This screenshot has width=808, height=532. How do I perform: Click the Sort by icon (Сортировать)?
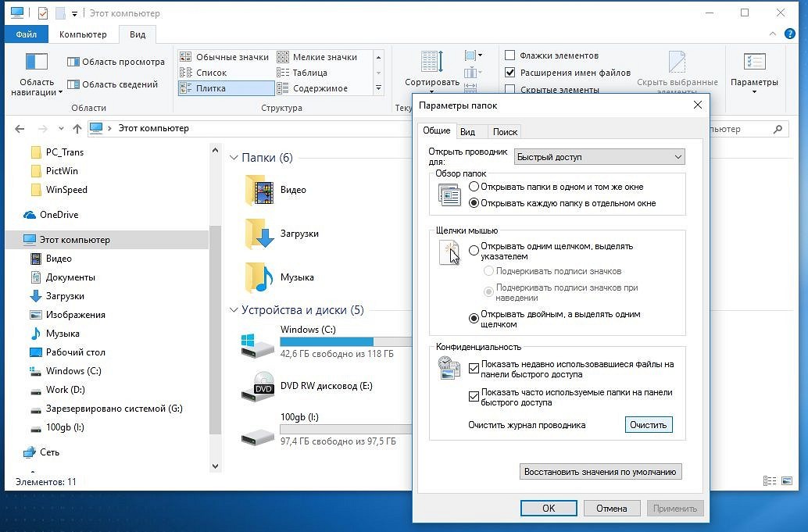pyautogui.click(x=431, y=62)
